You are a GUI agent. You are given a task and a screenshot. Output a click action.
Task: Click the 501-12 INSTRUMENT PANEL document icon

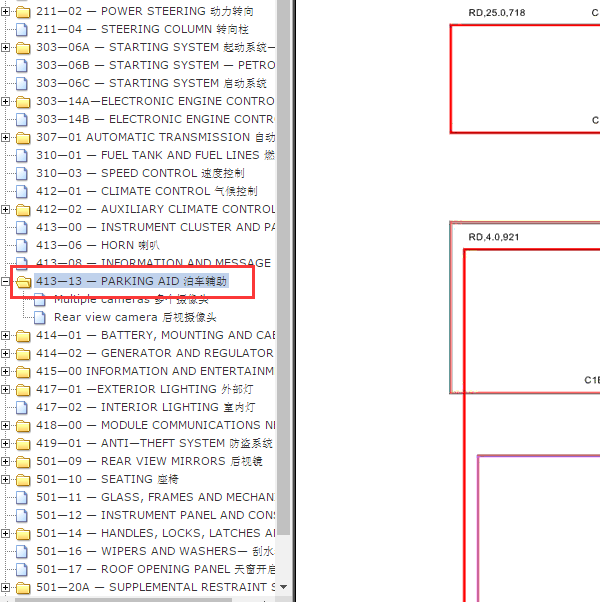pyautogui.click(x=22, y=515)
